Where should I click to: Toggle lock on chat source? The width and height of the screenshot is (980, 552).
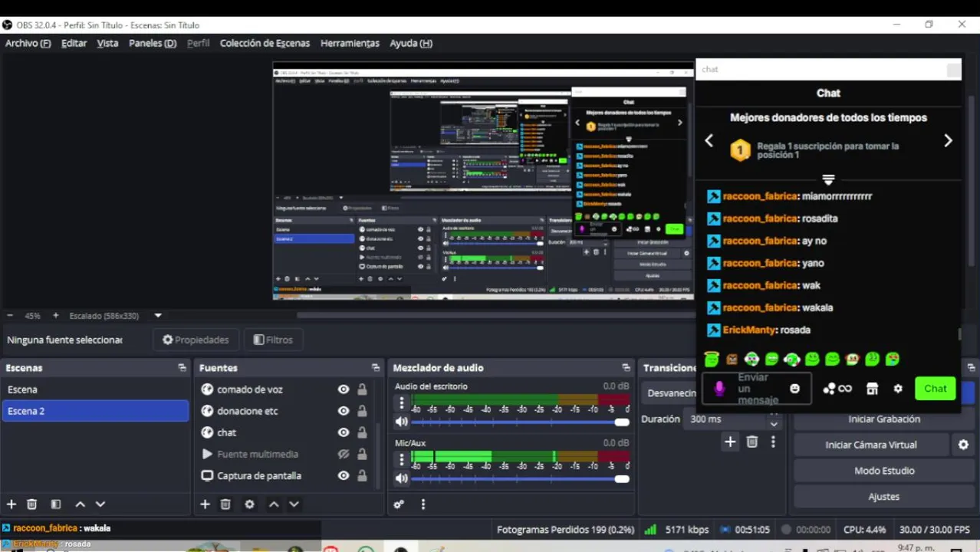362,432
